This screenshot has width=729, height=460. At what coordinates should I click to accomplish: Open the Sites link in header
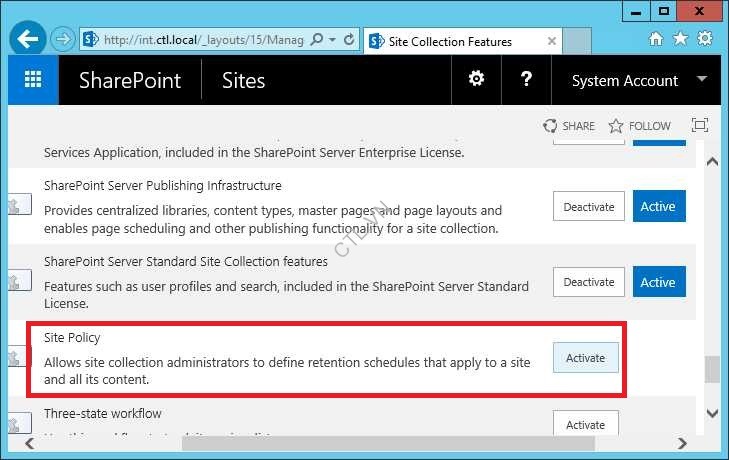pos(243,80)
